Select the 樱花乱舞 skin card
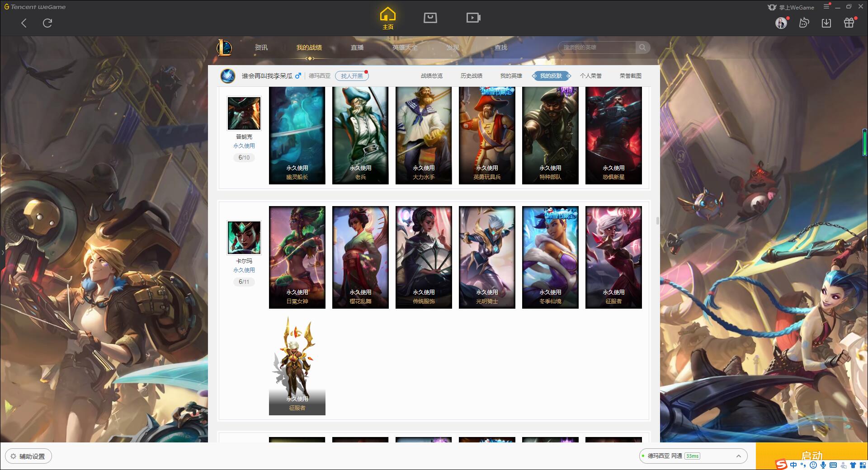 tap(360, 258)
